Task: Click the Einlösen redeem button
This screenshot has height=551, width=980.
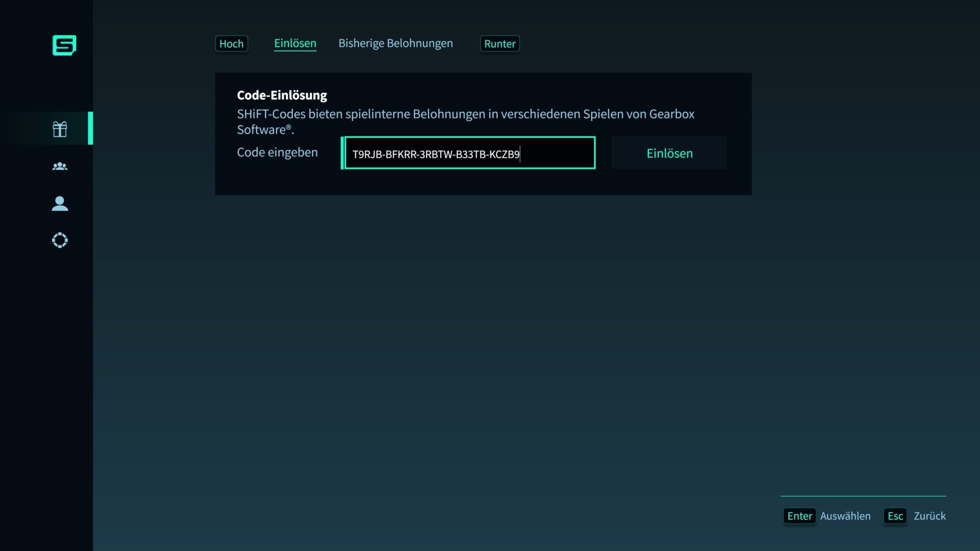Action: click(669, 153)
